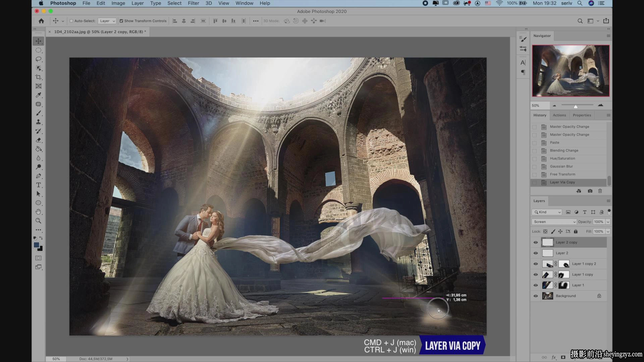This screenshot has width=644, height=362.
Task: Select the Zoom tool
Action: (x=39, y=221)
